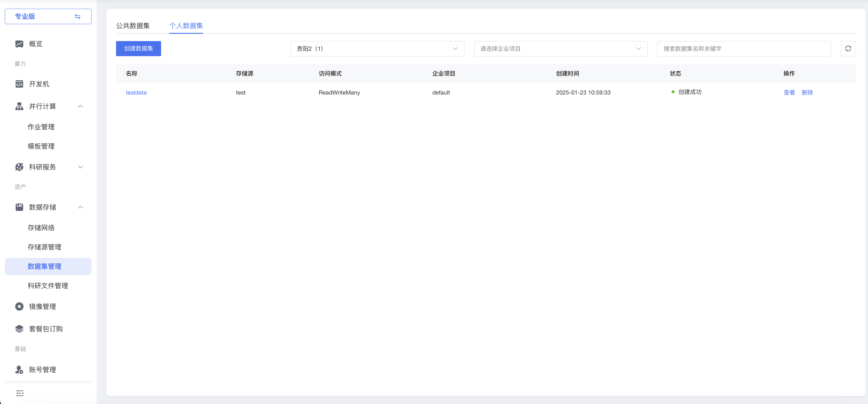The height and width of the screenshot is (404, 868).
Task: Switch to the 公共数据集 tab
Action: coord(133,26)
